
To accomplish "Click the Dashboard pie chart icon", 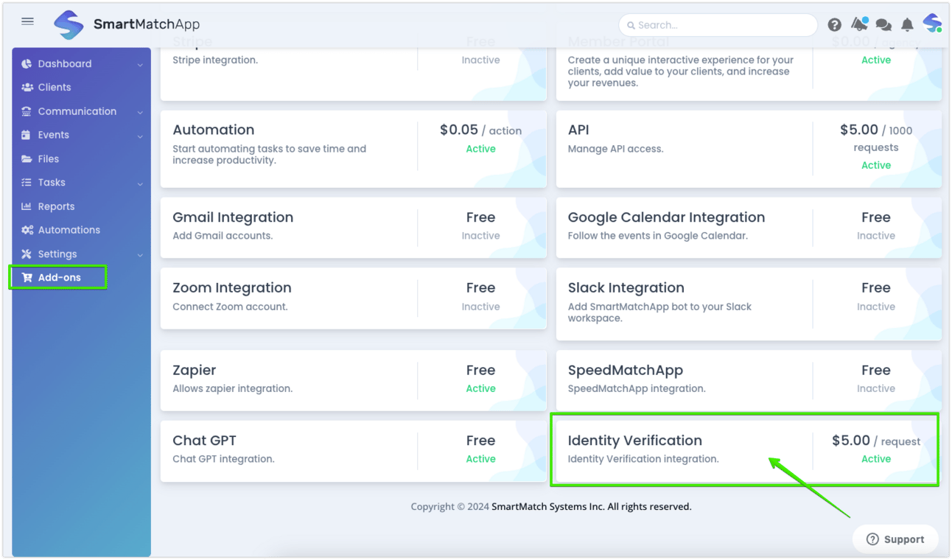I will pyautogui.click(x=27, y=64).
